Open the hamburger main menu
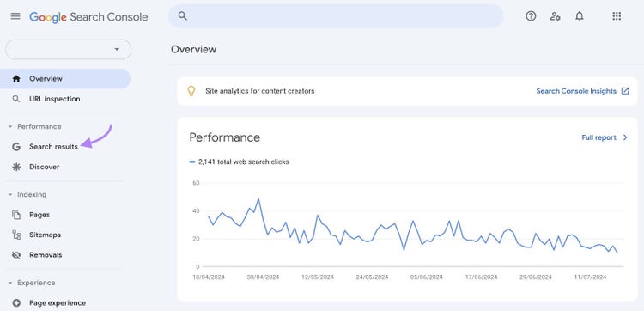 (15, 16)
